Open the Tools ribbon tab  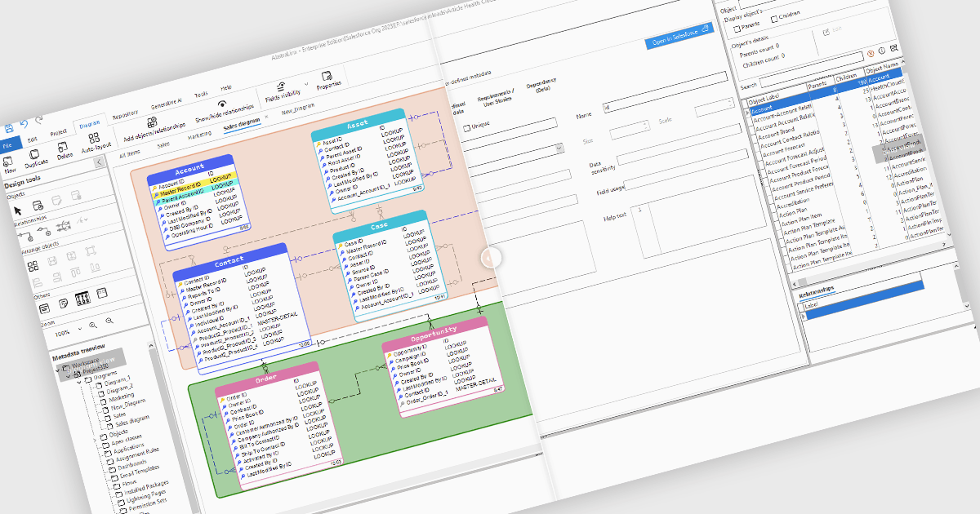pos(201,95)
